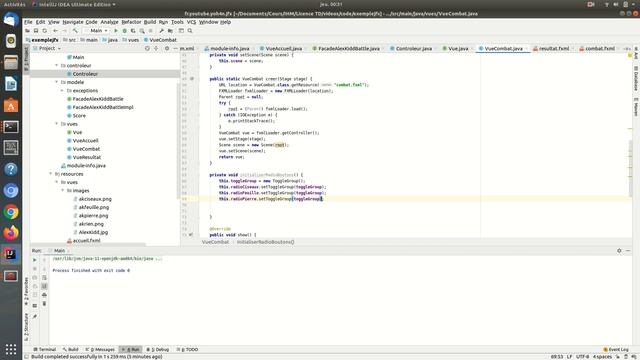The height and width of the screenshot is (360, 640).
Task: Toggle the Structure tool window strip
Action: (x=27, y=327)
